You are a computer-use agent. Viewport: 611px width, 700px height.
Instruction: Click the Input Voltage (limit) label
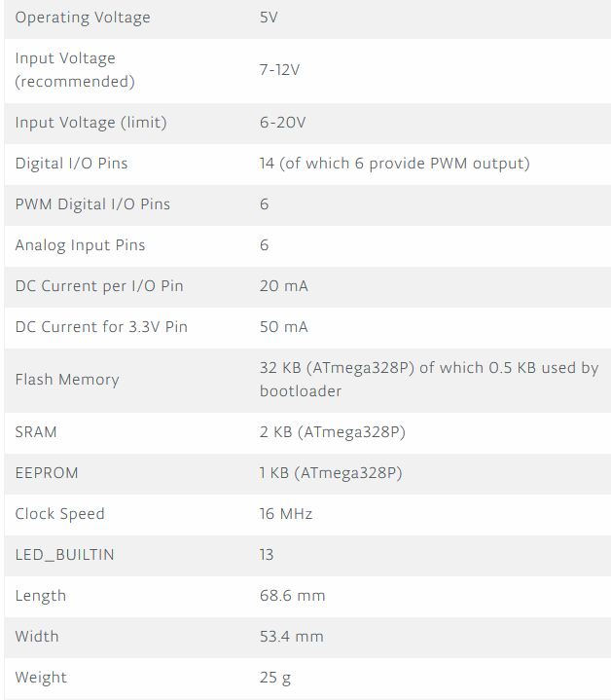click(90, 123)
